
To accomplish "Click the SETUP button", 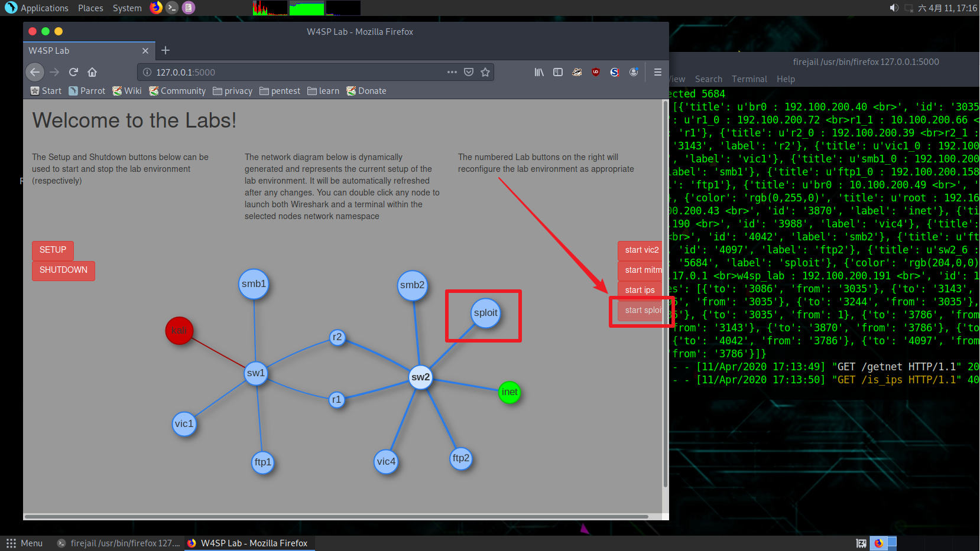I will coord(53,250).
